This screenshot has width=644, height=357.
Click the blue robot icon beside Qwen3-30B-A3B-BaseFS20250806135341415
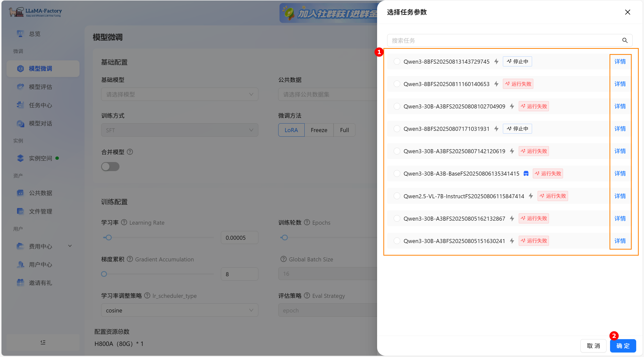526,174
